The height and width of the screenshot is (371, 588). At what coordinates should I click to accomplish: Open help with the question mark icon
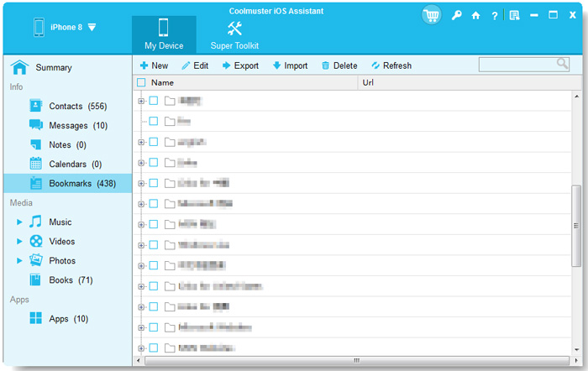pos(495,16)
